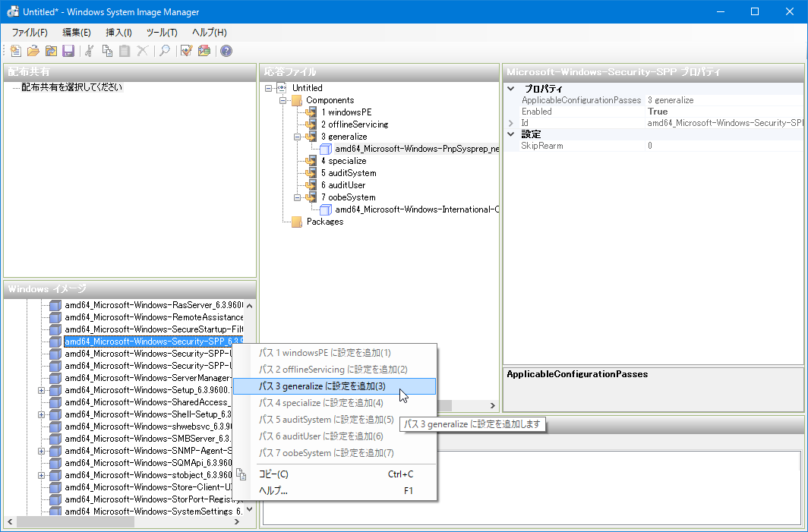The width and height of the screenshot is (808, 532).
Task: Click the close answer file folder icon
Action: (x=50, y=51)
